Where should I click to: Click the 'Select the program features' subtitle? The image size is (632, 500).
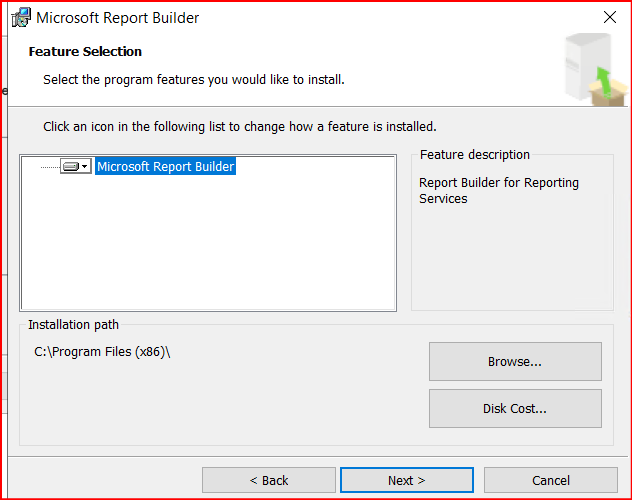coord(194,79)
